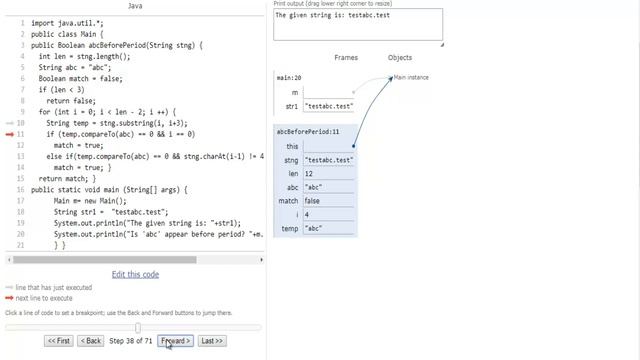The image size is (640, 360).
Task: Select the stng value in abcBeforePeriod frame
Action: tap(329, 160)
